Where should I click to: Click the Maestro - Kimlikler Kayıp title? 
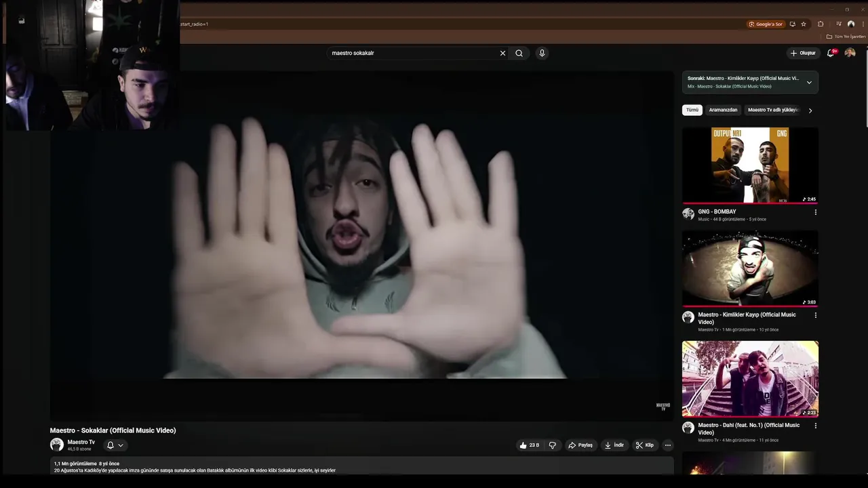pyautogui.click(x=748, y=318)
